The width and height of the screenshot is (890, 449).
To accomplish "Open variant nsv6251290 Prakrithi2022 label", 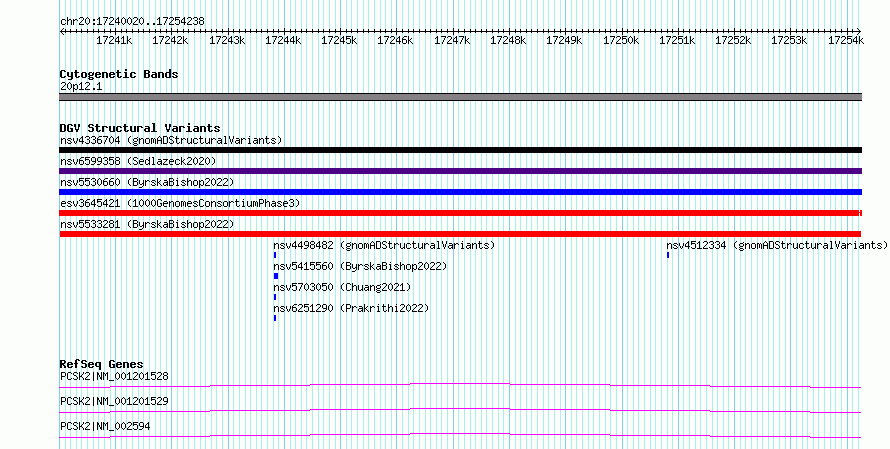I will coord(351,308).
